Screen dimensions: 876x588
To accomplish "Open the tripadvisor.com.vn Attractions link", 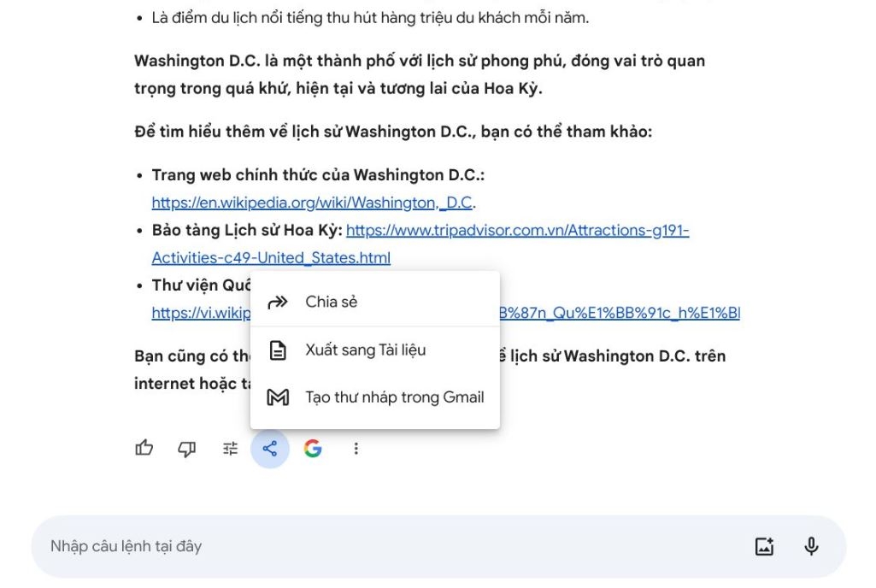I will (x=517, y=231).
